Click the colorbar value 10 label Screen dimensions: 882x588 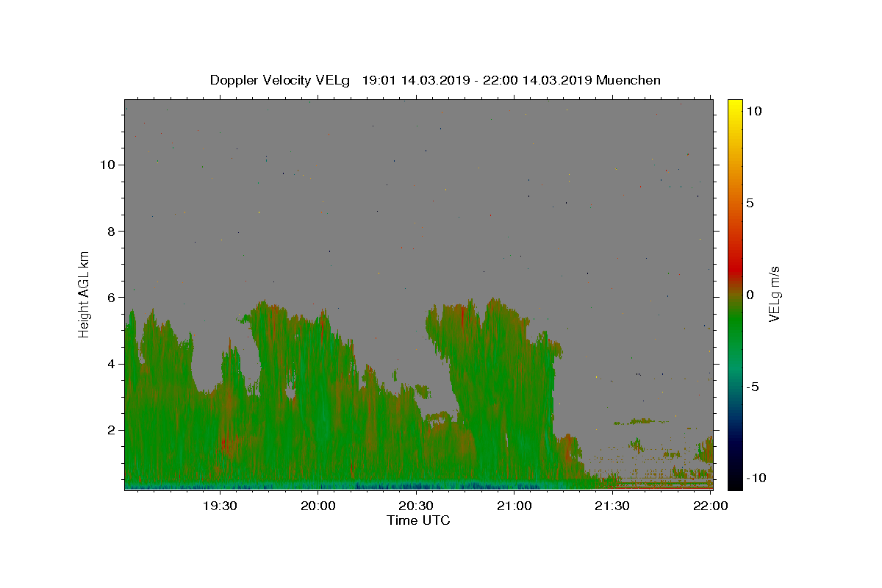[x=753, y=111]
